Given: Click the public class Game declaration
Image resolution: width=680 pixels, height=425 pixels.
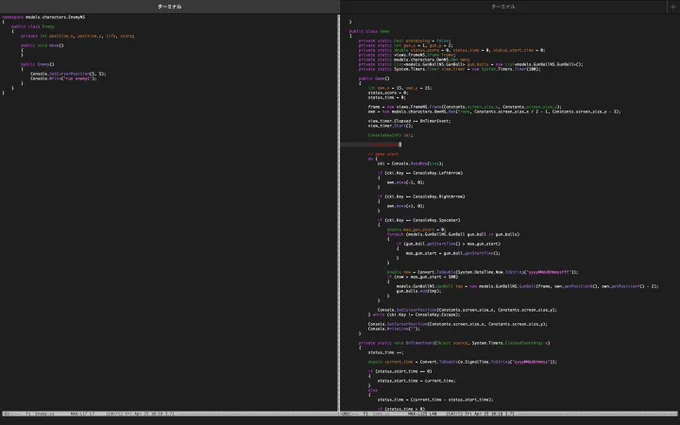Looking at the screenshot, I should (369, 31).
